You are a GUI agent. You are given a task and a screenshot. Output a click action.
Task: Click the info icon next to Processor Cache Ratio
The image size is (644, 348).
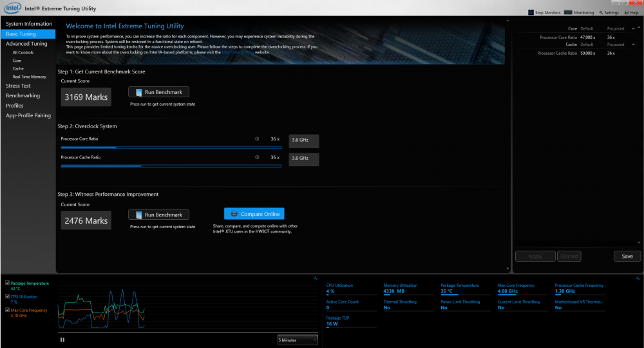(257, 157)
